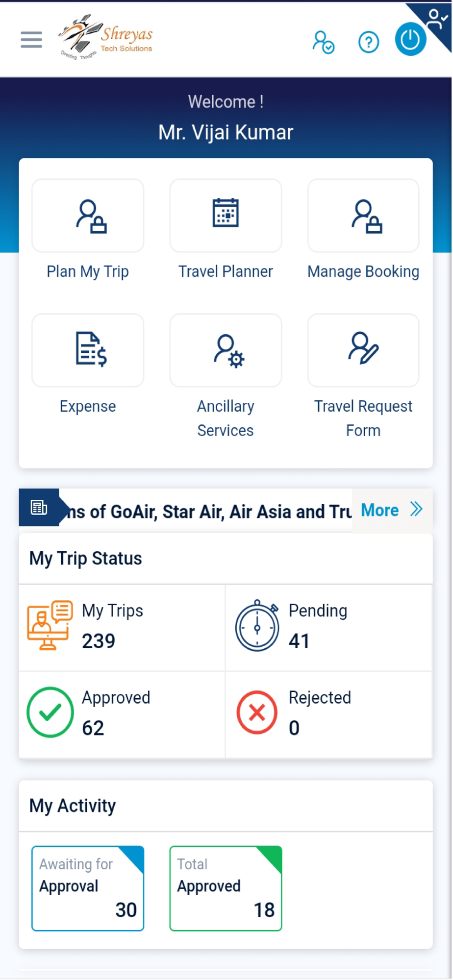Open the hamburger navigation menu
The height and width of the screenshot is (980, 453).
click(x=31, y=40)
